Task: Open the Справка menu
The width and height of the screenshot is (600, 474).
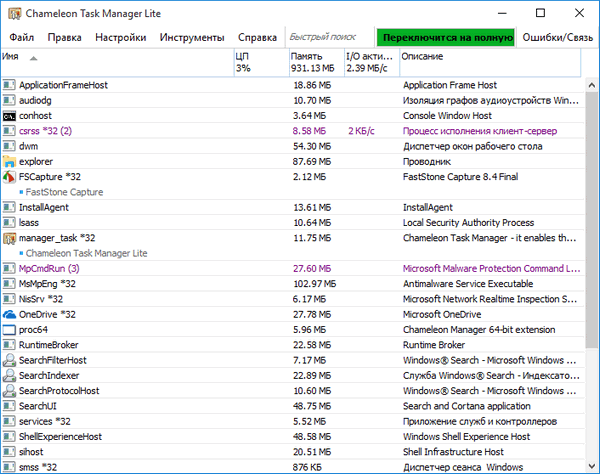Action: [x=257, y=37]
